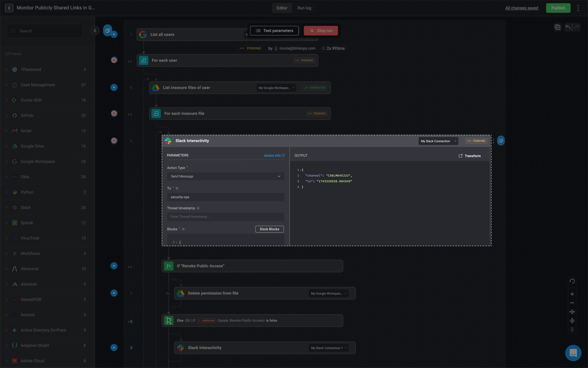Open the support chat bubble
Image resolution: width=588 pixels, height=368 pixels.
573,353
